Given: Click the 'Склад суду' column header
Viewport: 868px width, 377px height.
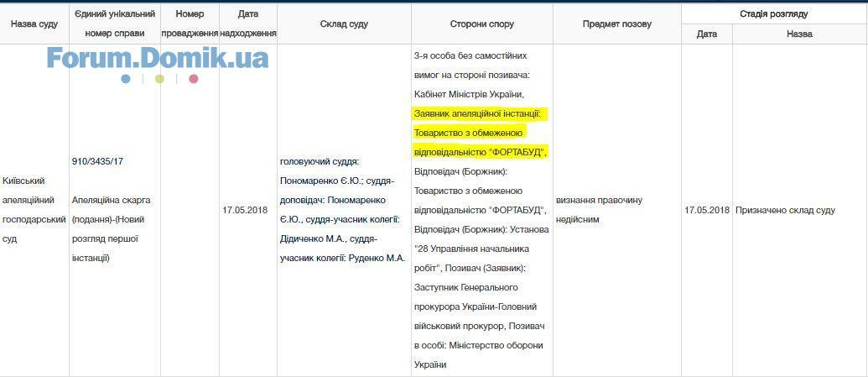Looking at the screenshot, I should click(344, 24).
